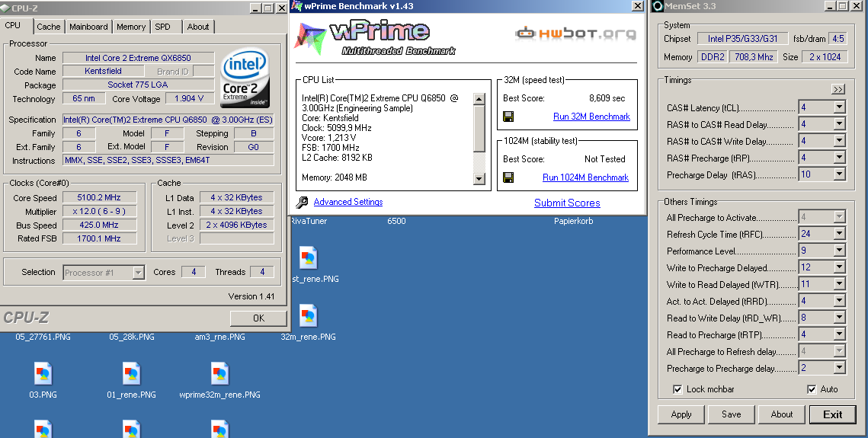Click the >> expand button in MemSet Timings
This screenshot has height=438, width=868.
[x=838, y=89]
